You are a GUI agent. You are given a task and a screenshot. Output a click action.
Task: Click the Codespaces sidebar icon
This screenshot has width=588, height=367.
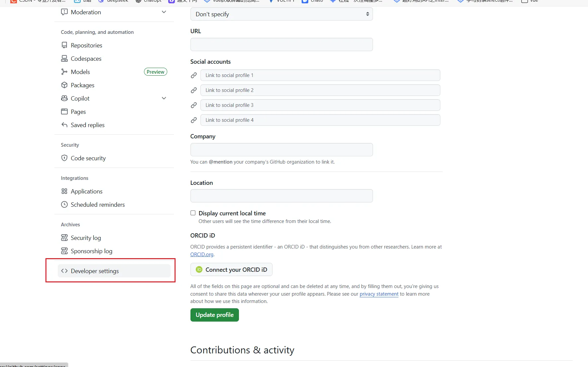coord(64,58)
